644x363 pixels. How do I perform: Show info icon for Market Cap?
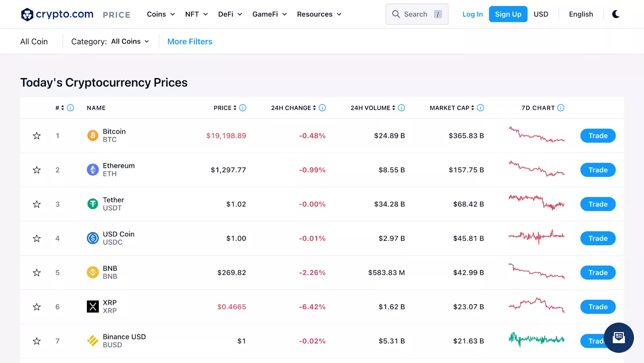click(x=481, y=108)
